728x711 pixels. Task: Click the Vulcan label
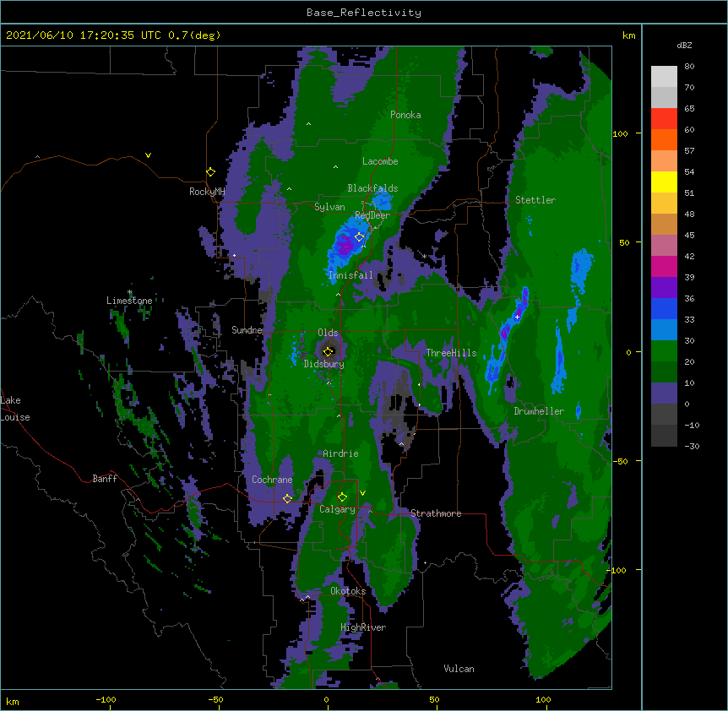point(459,669)
